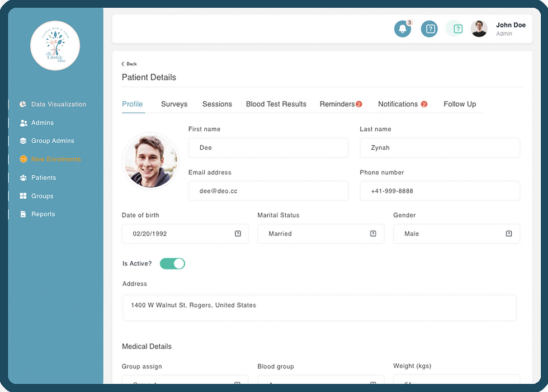
Task: Open Groups in sidebar
Action: tap(42, 196)
